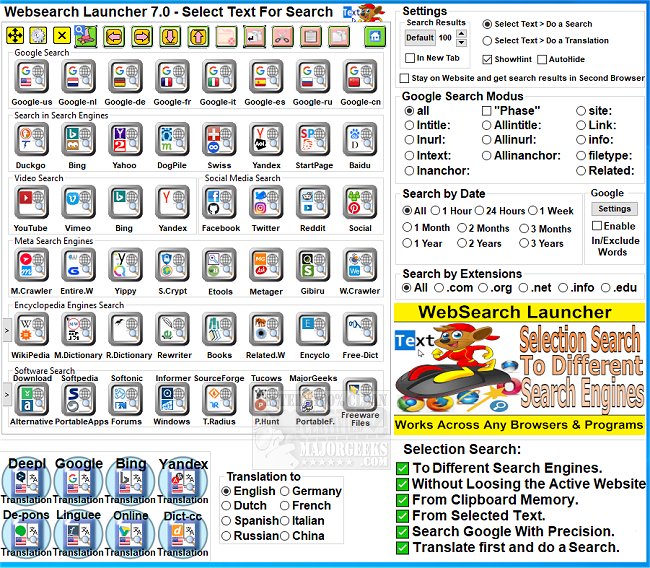Select French as translation language
The width and height of the screenshot is (650, 568).
pyautogui.click(x=285, y=506)
